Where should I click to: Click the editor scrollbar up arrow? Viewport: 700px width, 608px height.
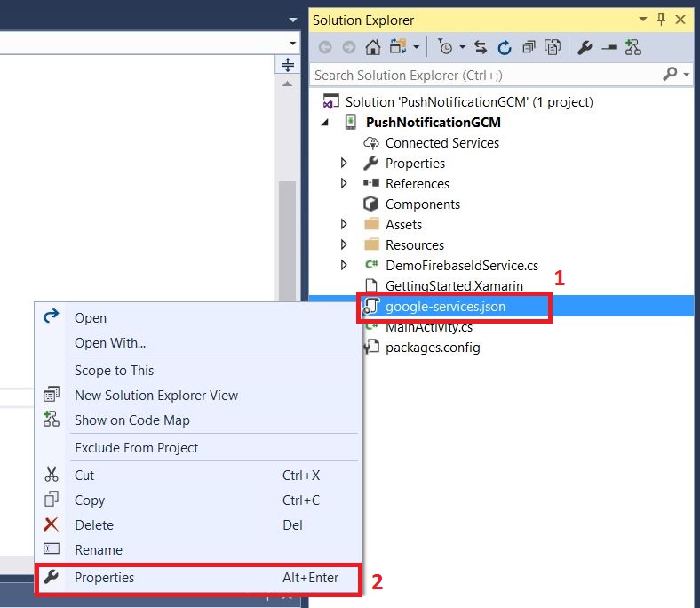tap(288, 84)
